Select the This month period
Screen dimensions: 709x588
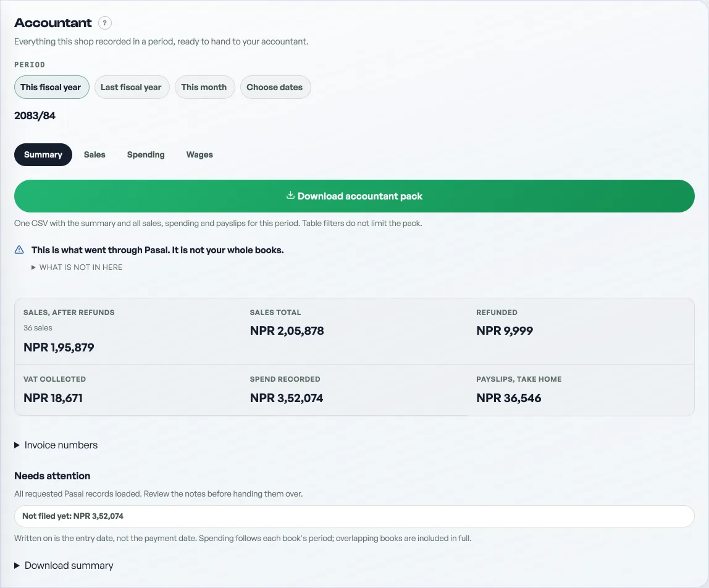coord(204,87)
